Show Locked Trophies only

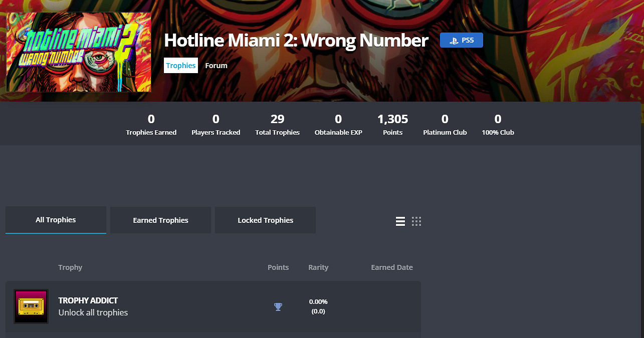266,220
